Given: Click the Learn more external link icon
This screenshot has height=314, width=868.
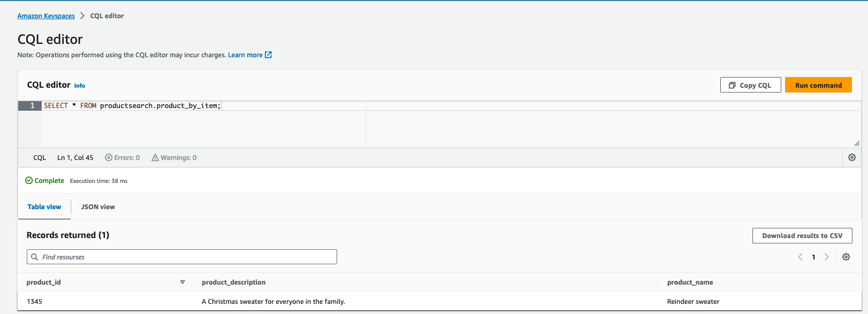Looking at the screenshot, I should click(269, 55).
